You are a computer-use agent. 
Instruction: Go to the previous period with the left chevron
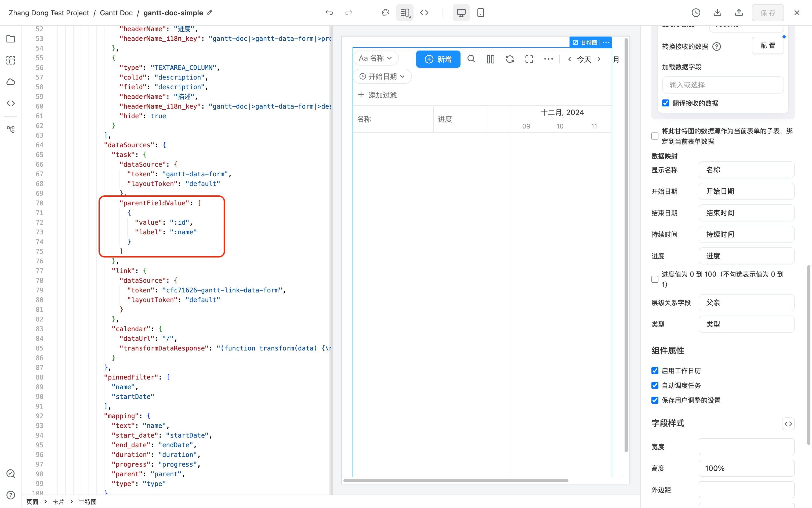[570, 59]
